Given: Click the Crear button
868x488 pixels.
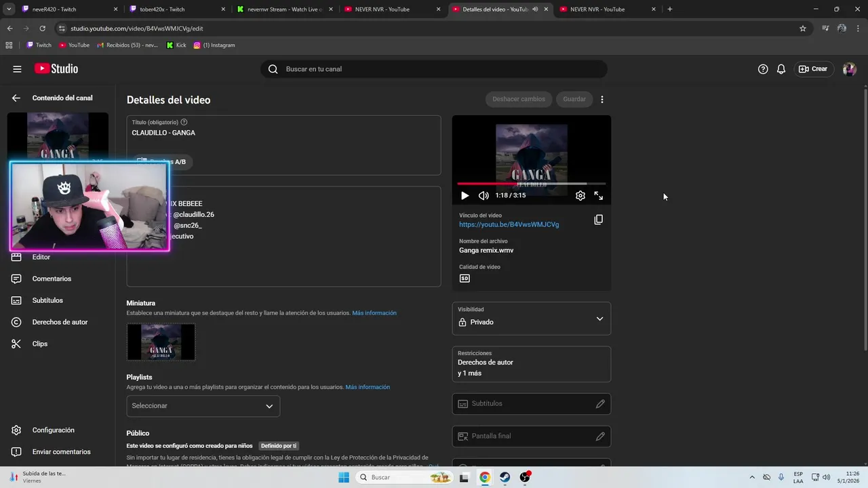Looking at the screenshot, I should [x=812, y=69].
